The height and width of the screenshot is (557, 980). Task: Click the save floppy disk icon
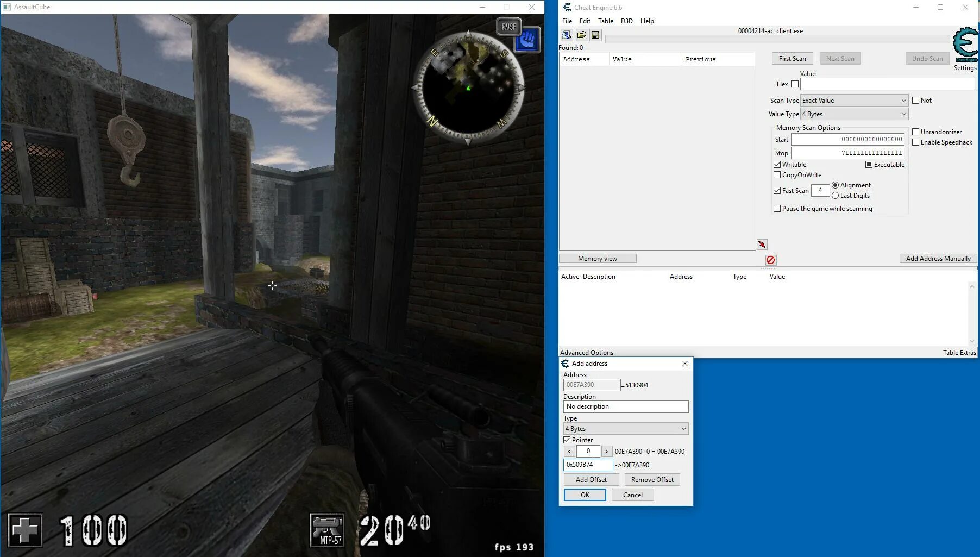tap(595, 35)
